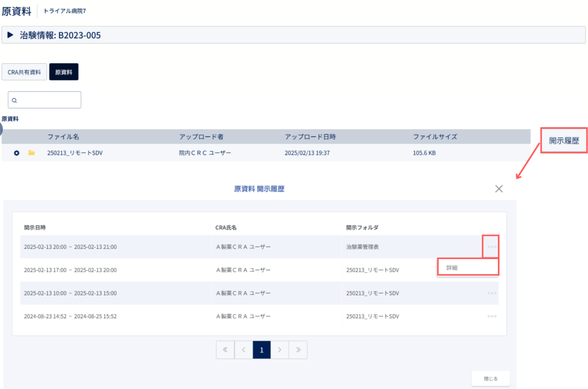Open the 250213_リモートSDV folder name
This screenshot has height=389, width=588.
(x=75, y=153)
